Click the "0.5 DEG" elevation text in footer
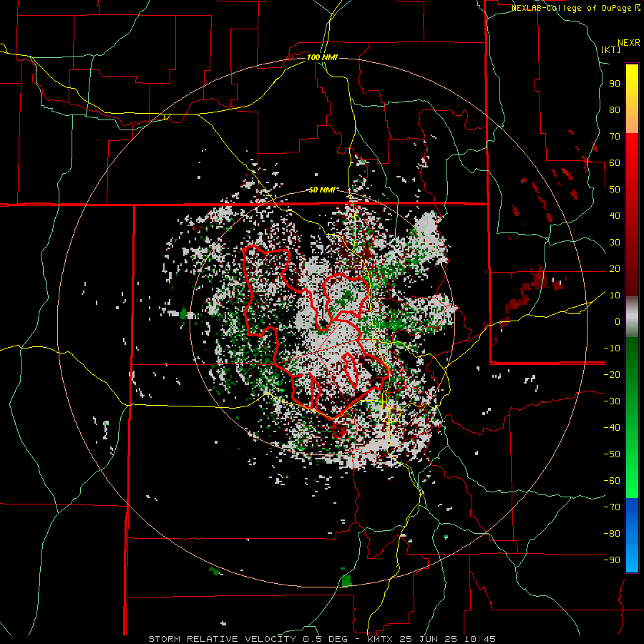This screenshot has width=644, height=644. pos(326,639)
